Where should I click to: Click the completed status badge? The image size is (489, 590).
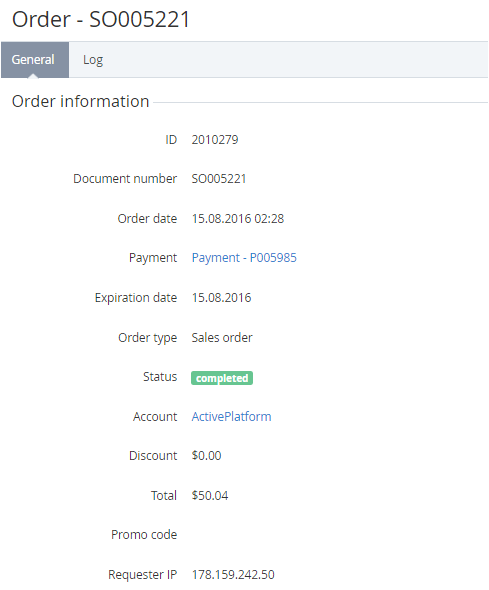pyautogui.click(x=222, y=378)
